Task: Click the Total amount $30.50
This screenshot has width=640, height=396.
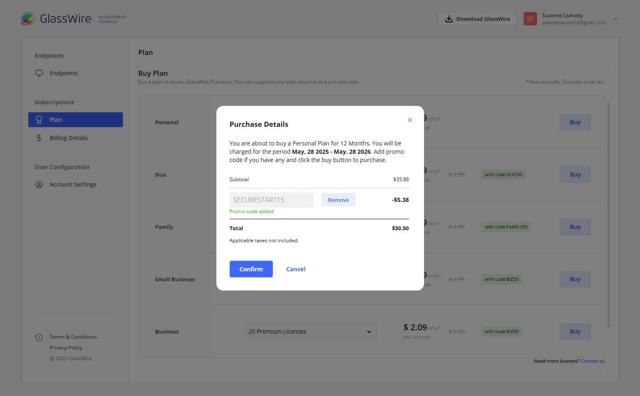Action: point(400,228)
